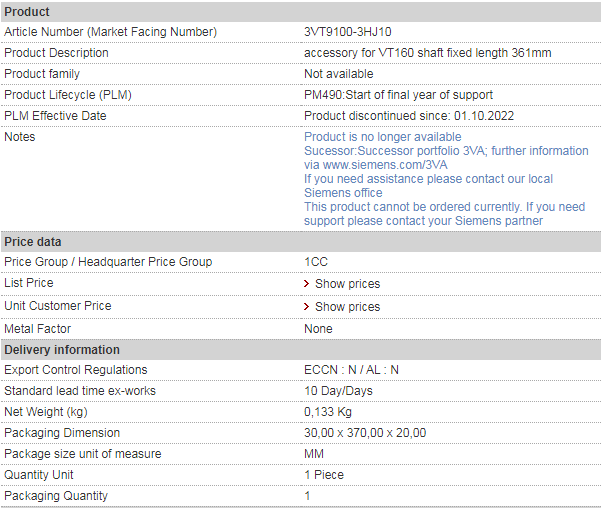The width and height of the screenshot is (603, 508).
Task: Click the 'Standard lead time ex-works' label
Action: coord(80,391)
